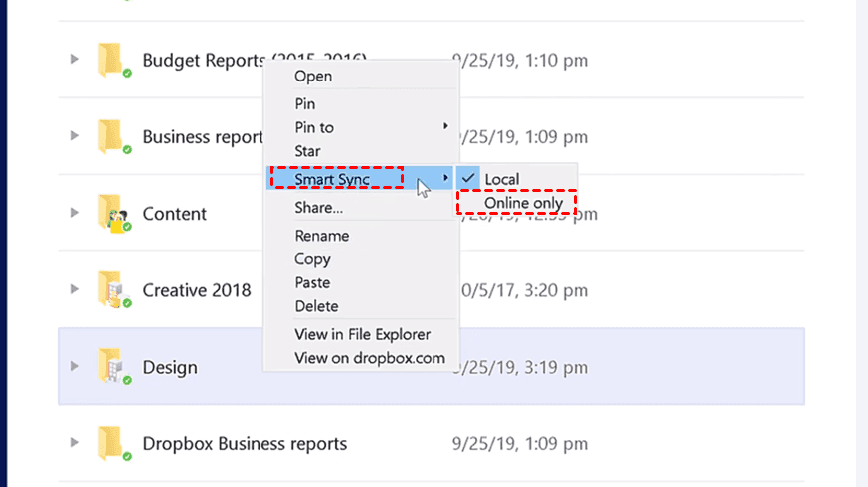Open the Pin to submenu
868x487 pixels.
[314, 127]
